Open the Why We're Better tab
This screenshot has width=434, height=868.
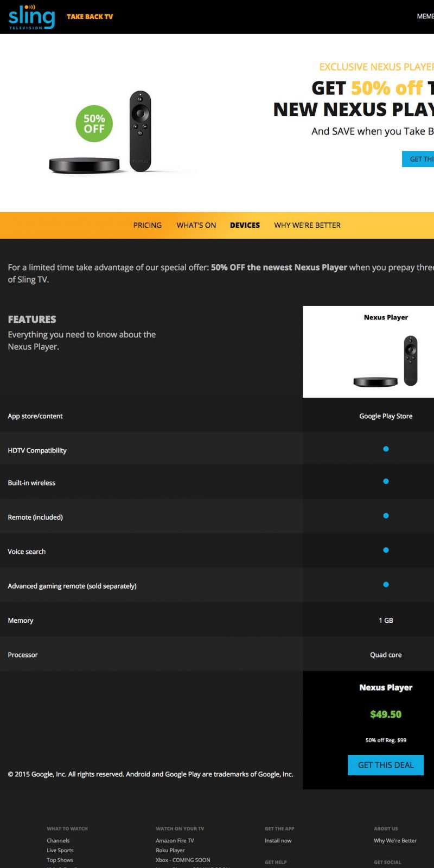pos(307,225)
